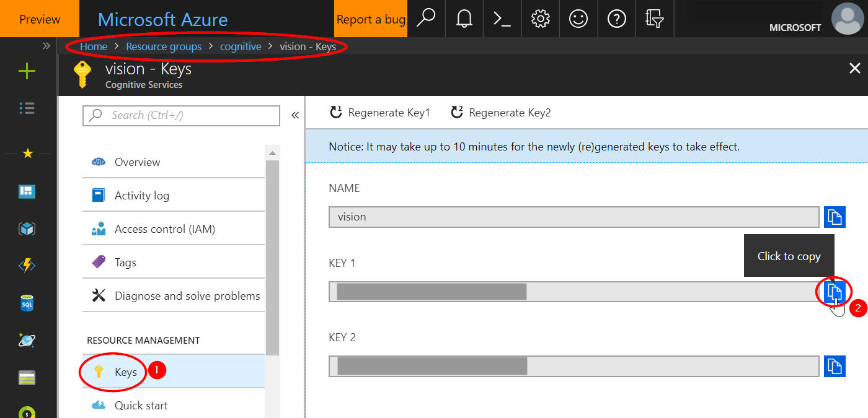Go to Home breadcrumb link
Screen dimensions: 868x418
[x=94, y=46]
